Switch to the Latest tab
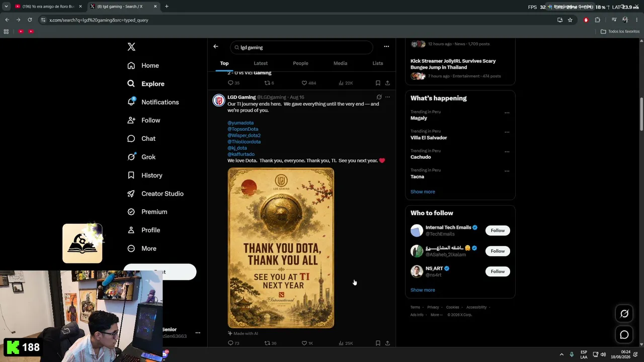This screenshot has width=644, height=362. pyautogui.click(x=261, y=63)
